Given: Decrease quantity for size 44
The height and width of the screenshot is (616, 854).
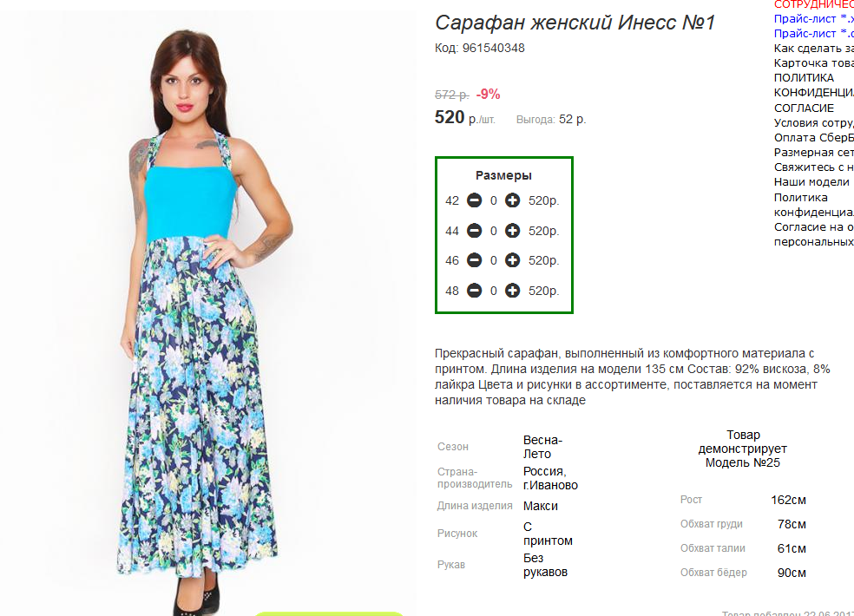Looking at the screenshot, I should click(x=474, y=231).
